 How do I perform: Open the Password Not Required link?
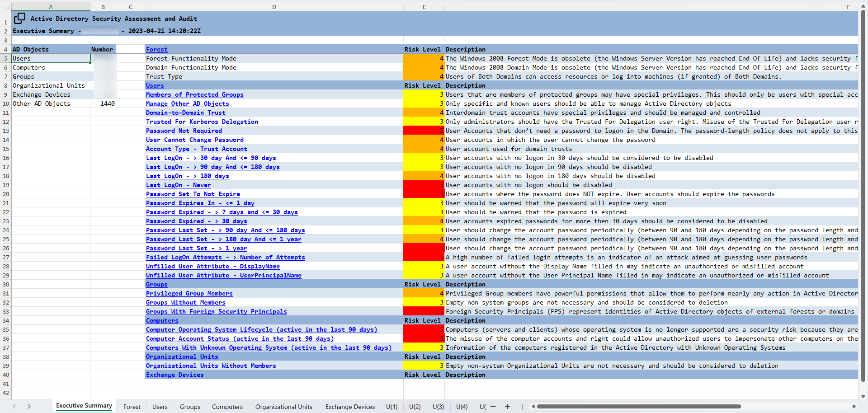click(184, 131)
